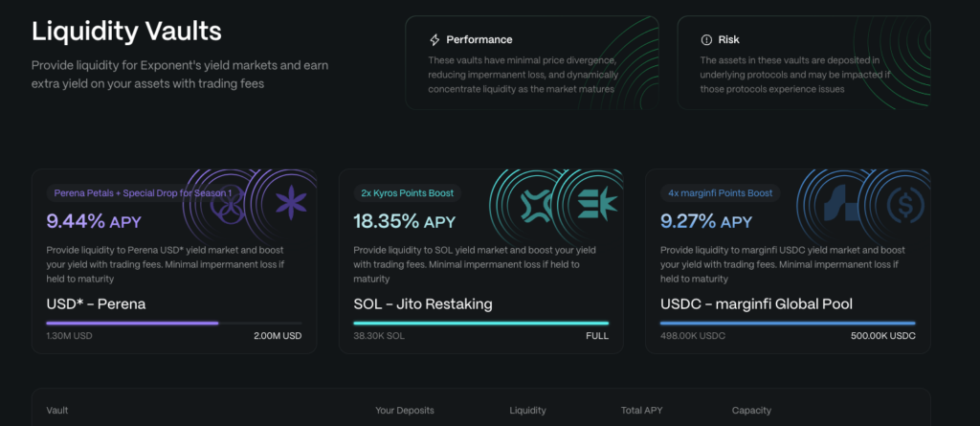Click the 2x Kyros Points Boost badge
The image size is (980, 426).
pyautogui.click(x=406, y=193)
